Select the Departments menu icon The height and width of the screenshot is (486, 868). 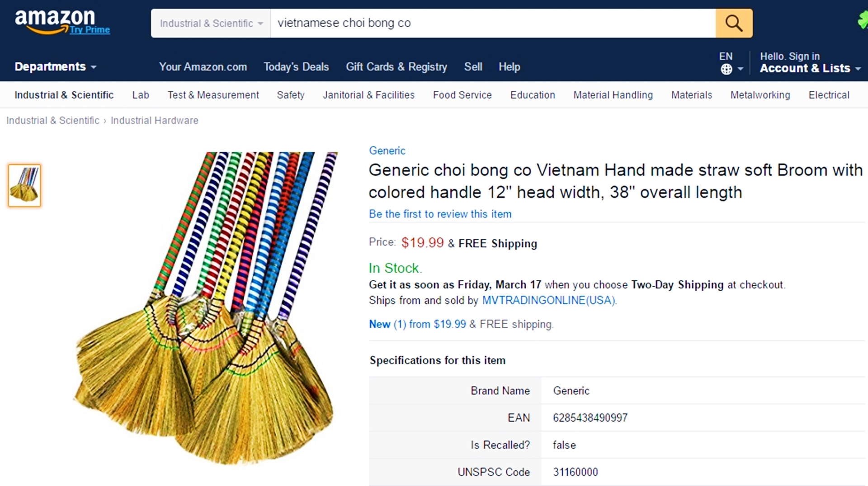[x=94, y=68]
